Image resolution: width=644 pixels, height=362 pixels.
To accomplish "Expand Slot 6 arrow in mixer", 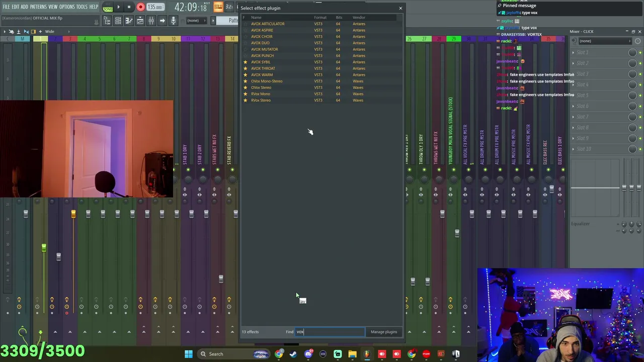I will point(573,106).
